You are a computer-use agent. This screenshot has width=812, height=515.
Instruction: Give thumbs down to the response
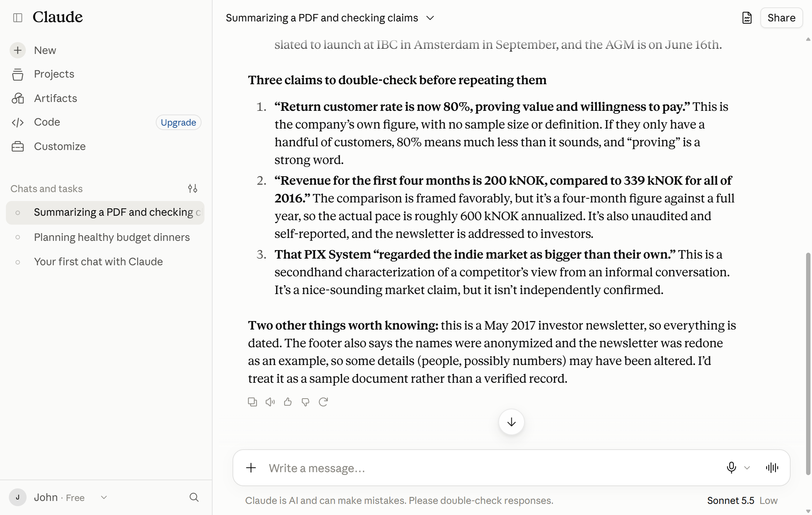pos(306,402)
